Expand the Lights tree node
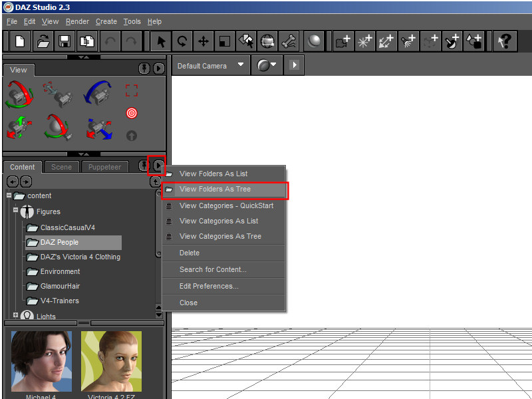Screen dimensions: 532x399 15,315
